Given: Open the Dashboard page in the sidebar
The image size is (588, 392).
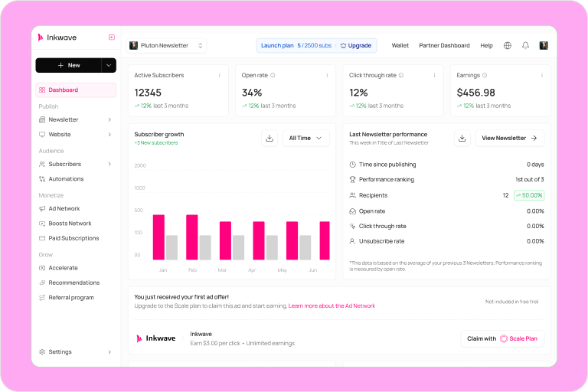Looking at the screenshot, I should (x=76, y=90).
